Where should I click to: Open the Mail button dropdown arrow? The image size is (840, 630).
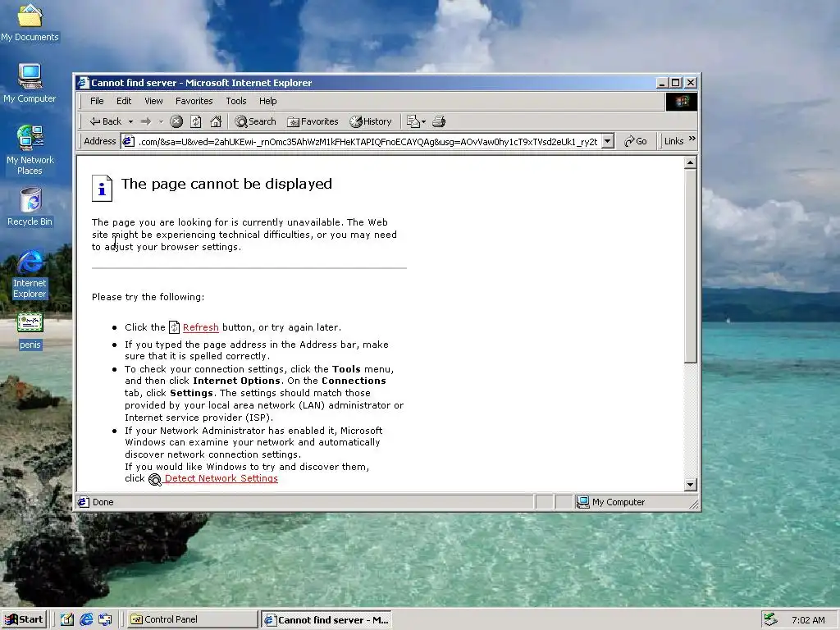pyautogui.click(x=423, y=121)
